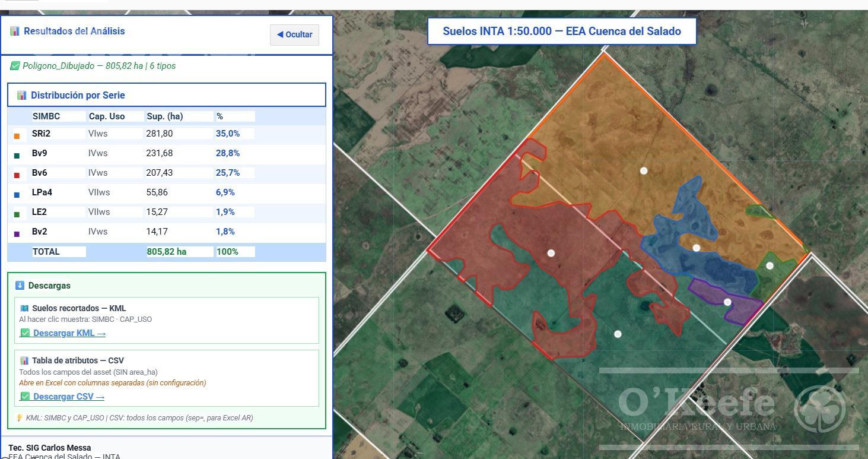Click the white marker in red Bv6 zone

coord(551,253)
